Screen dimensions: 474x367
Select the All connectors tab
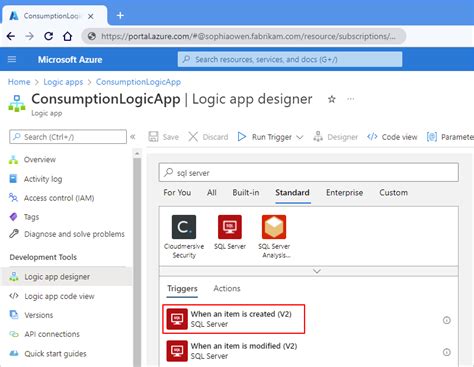coord(212,193)
